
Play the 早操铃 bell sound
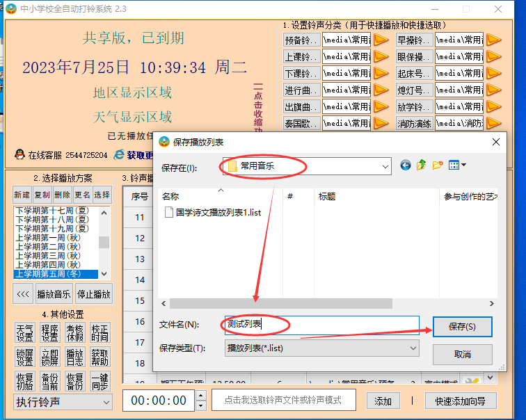coord(493,40)
